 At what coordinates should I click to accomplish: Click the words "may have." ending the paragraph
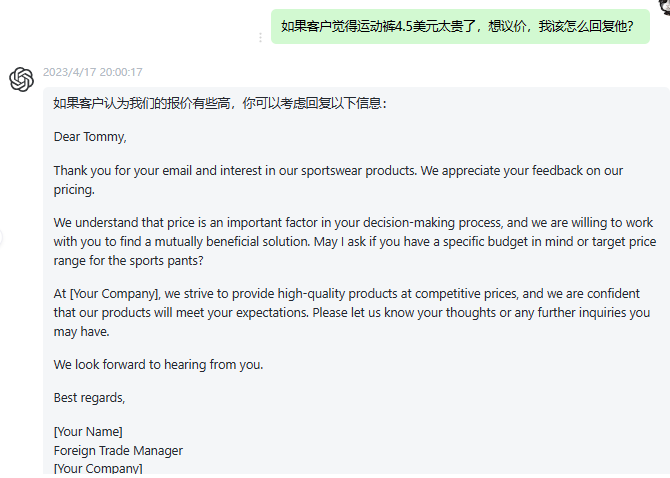tap(81, 331)
